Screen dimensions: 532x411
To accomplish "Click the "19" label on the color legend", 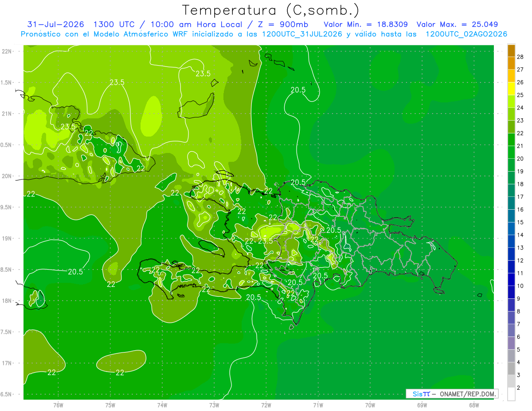I will (520, 171).
